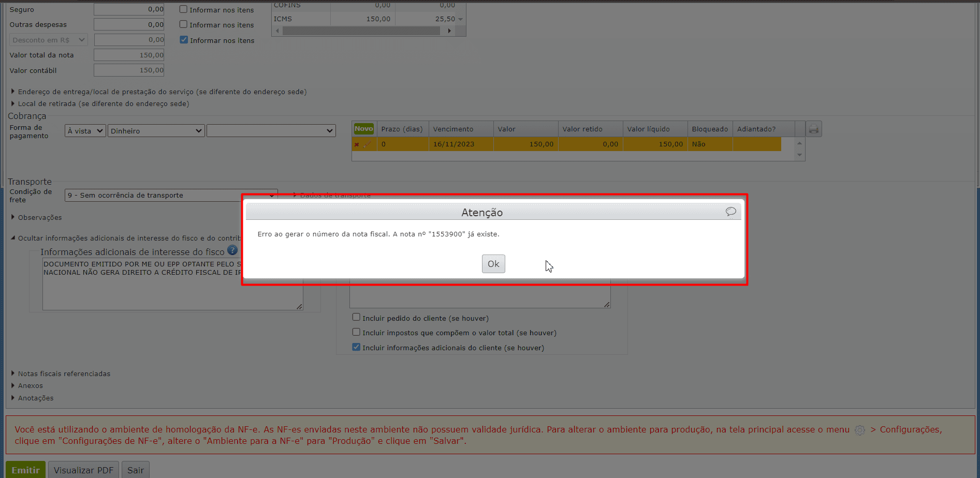The width and height of the screenshot is (980, 478).
Task: Click the Valor contábil field
Action: point(129,70)
